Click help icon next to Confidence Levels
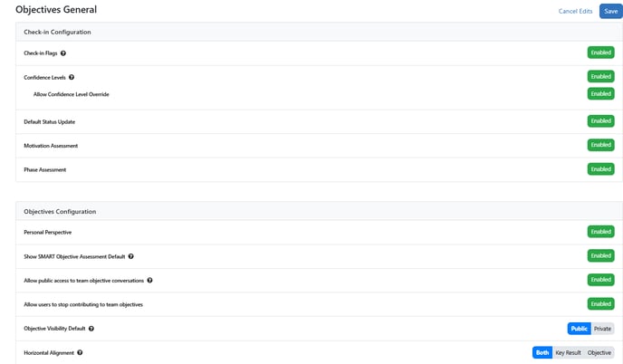Viewport: 623px width, 364px height. pos(72,78)
